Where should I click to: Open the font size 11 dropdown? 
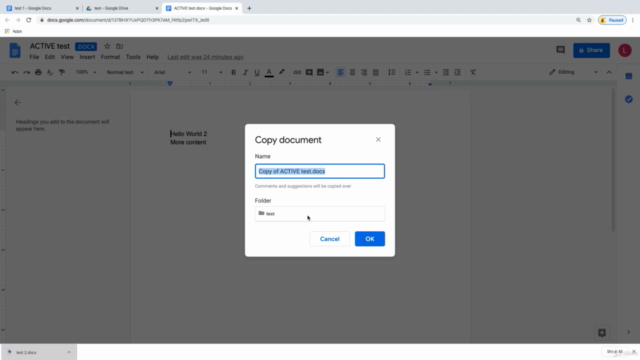coord(211,72)
